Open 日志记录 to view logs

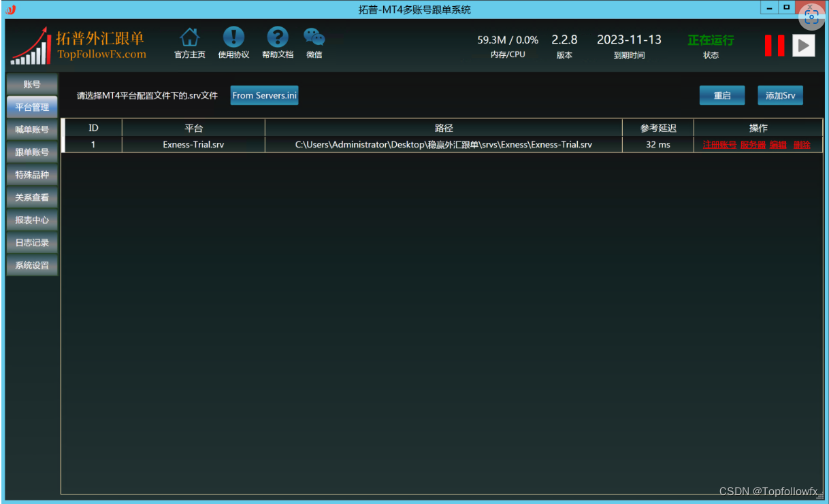[x=31, y=243]
